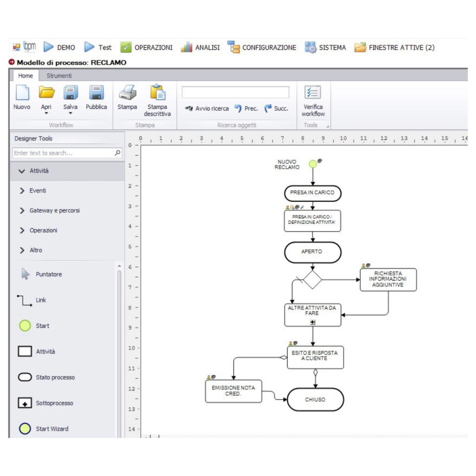The image size is (476, 476).
Task: Open the FINESTRE ATTIVE (2) menu
Action: pos(394,47)
